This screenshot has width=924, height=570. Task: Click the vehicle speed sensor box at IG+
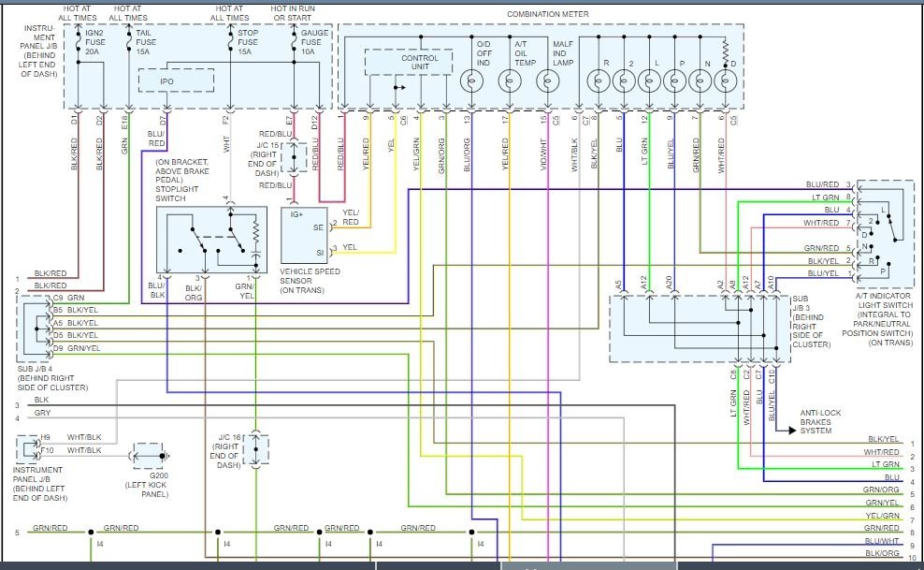pos(304,235)
